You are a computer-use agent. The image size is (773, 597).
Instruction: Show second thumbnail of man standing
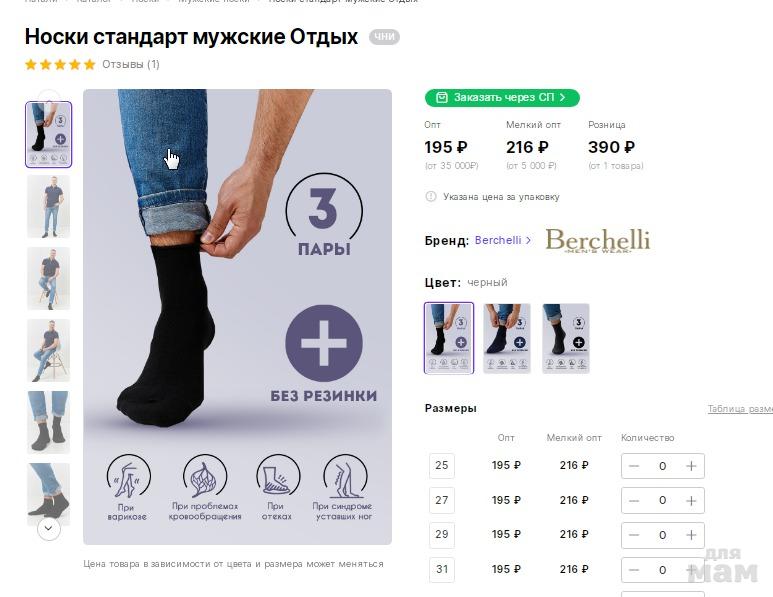[x=48, y=206]
